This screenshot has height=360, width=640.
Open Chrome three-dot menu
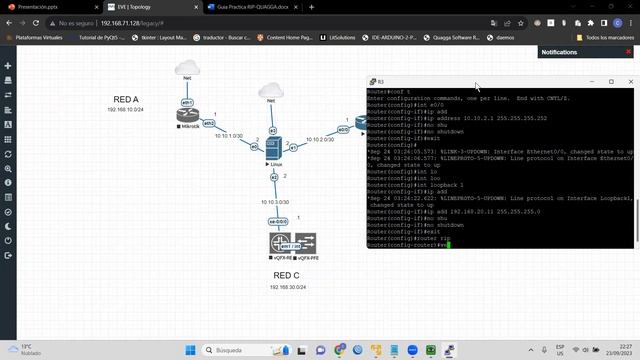pos(631,23)
